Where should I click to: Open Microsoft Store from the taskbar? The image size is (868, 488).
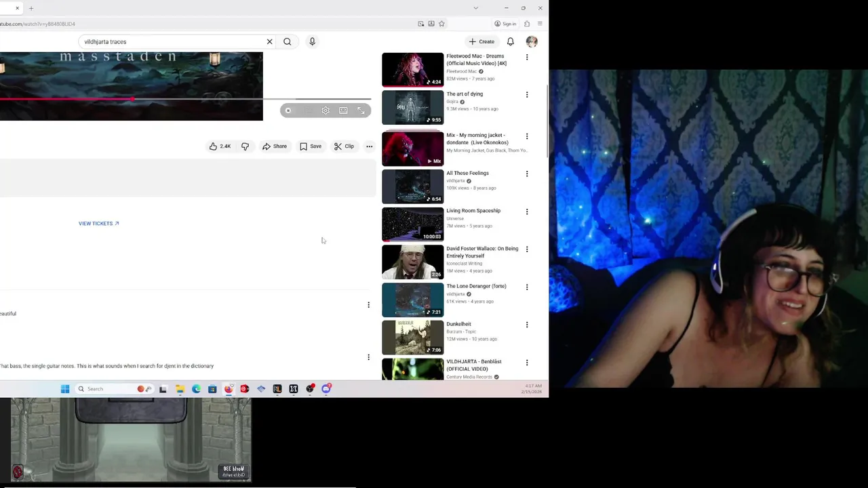(x=212, y=389)
